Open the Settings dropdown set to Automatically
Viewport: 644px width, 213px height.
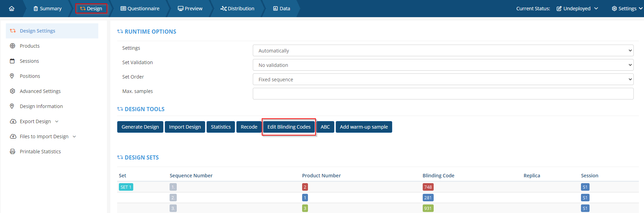[443, 51]
